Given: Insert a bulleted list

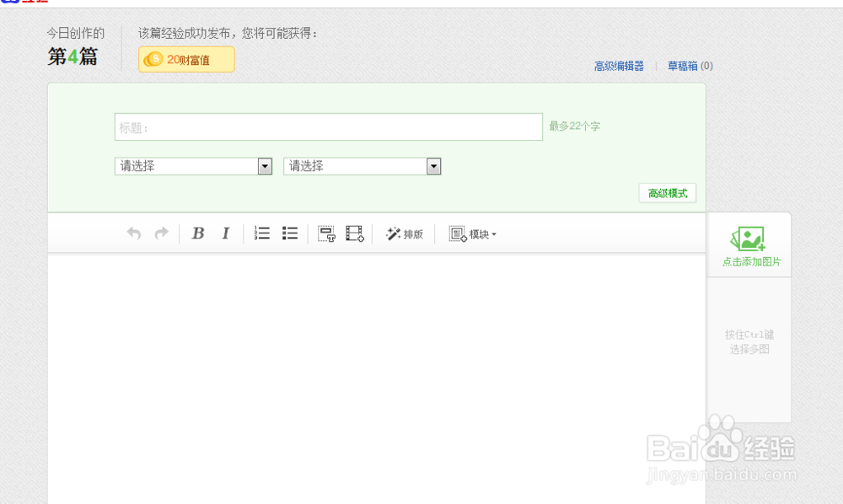Looking at the screenshot, I should pos(290,233).
